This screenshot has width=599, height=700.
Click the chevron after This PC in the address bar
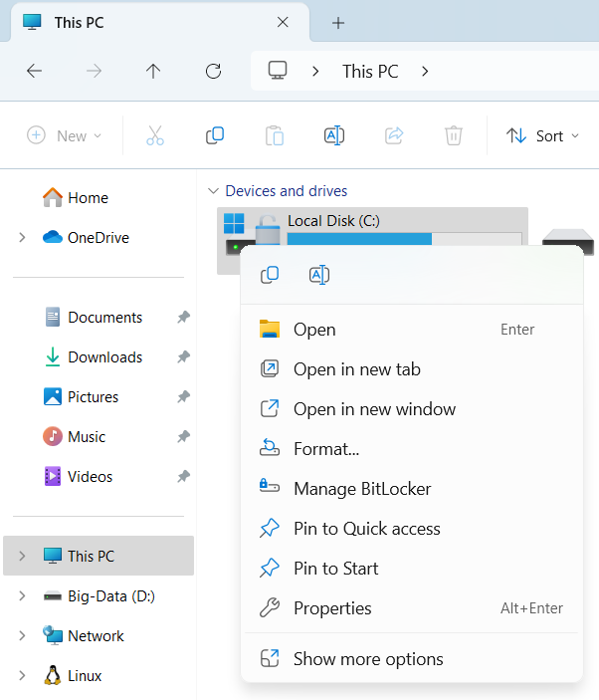coord(425,71)
